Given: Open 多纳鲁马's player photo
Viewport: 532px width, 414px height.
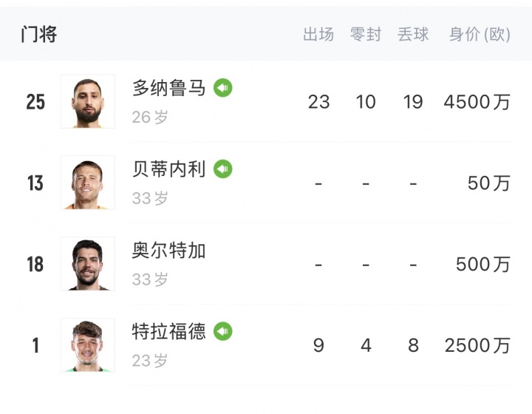Looking at the screenshot, I should tap(87, 101).
